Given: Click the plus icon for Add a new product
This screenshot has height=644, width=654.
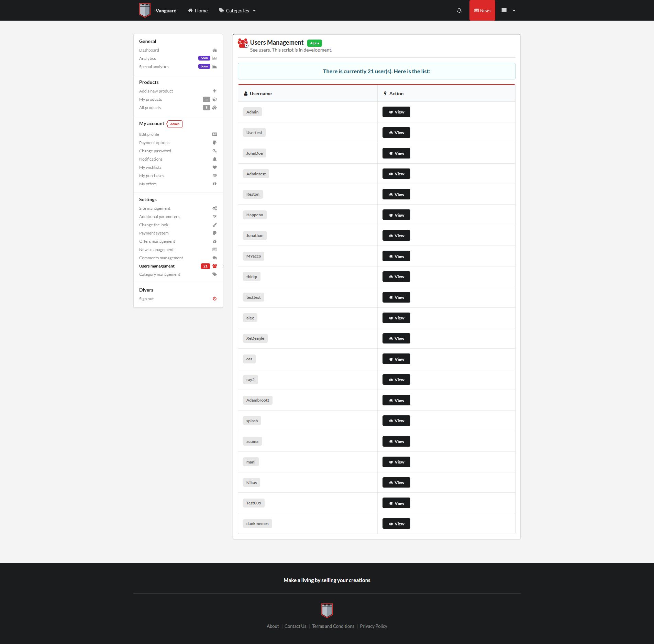Looking at the screenshot, I should [x=214, y=91].
